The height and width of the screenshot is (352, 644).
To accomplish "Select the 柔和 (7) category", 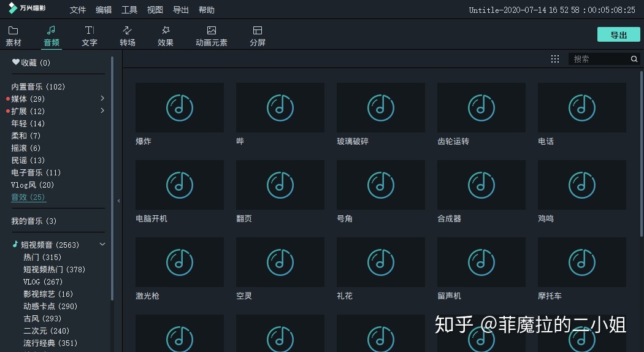I will pos(26,136).
